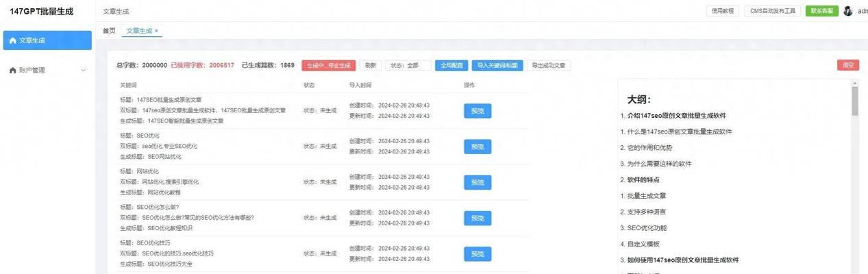Screen dimensions: 868x274
Task: Click the 导出成功文章 button
Action: click(x=549, y=66)
